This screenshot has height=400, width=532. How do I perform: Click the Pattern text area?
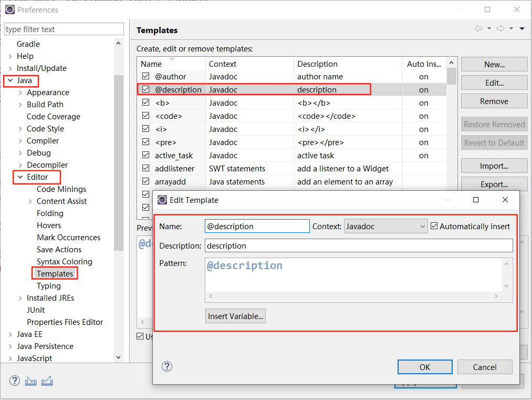coord(353,275)
